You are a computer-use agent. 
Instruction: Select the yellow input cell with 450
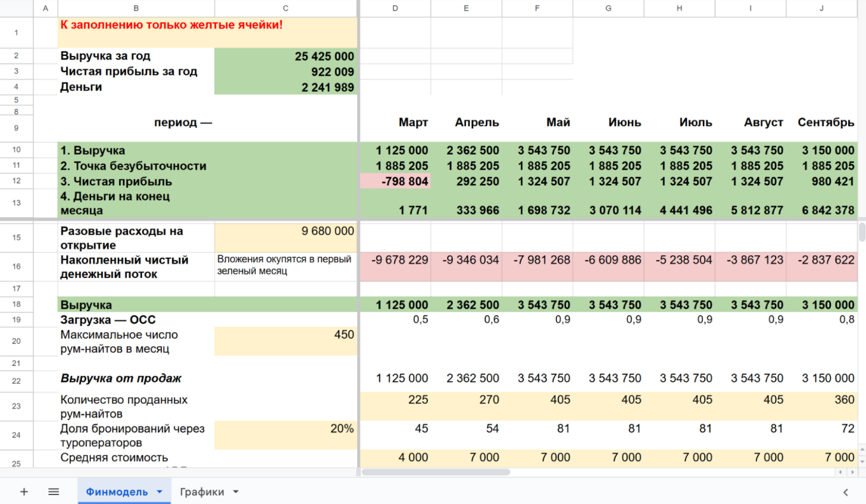coord(286,342)
